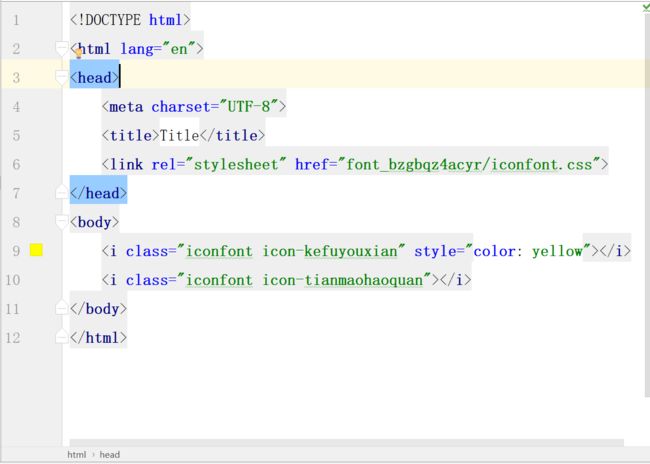
Task: Click line number 12 in the gutter
Action: (x=12, y=338)
